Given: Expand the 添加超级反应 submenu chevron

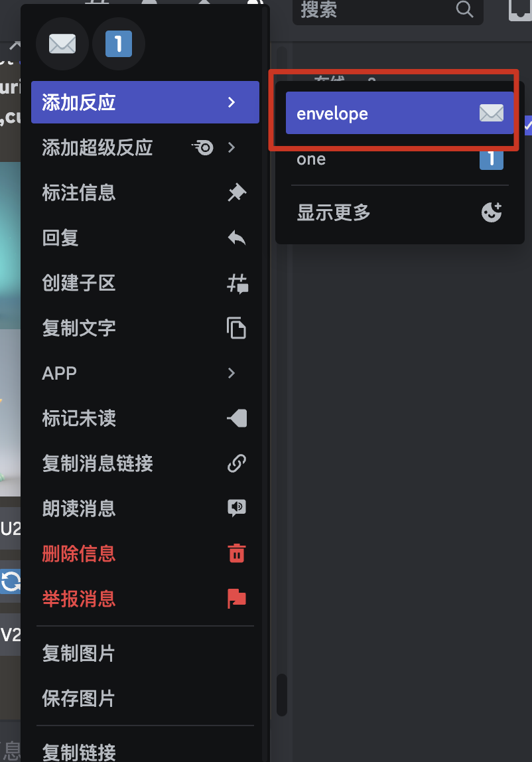Looking at the screenshot, I should point(232,147).
